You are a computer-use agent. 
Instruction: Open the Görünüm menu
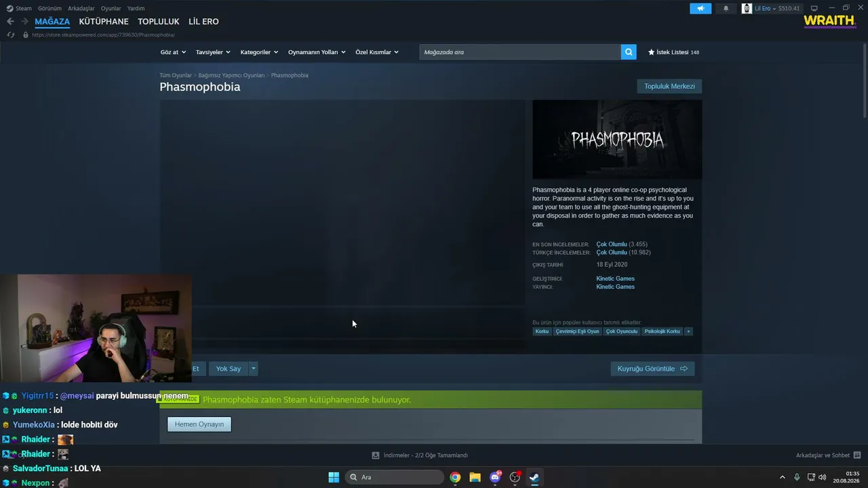[50, 8]
